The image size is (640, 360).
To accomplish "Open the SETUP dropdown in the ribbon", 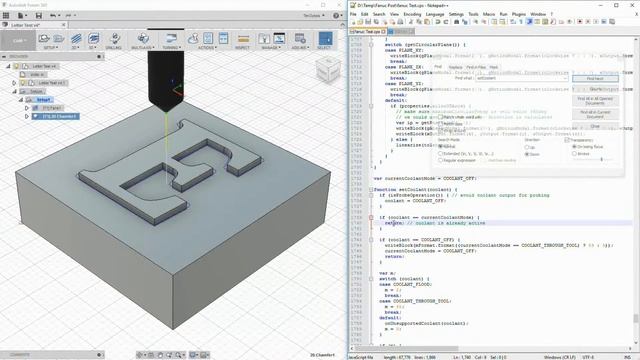I will pyautogui.click(x=51, y=48).
